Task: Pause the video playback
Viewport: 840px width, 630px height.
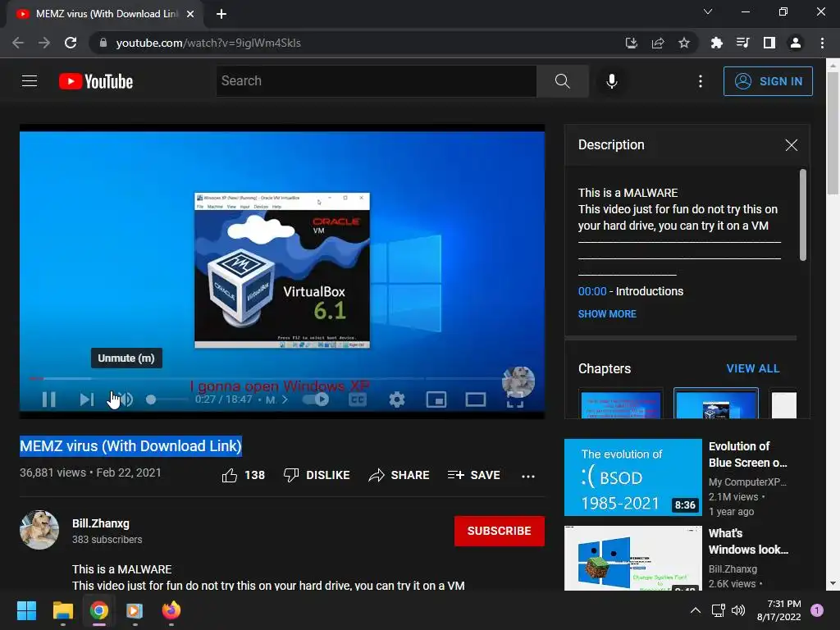Action: point(48,399)
